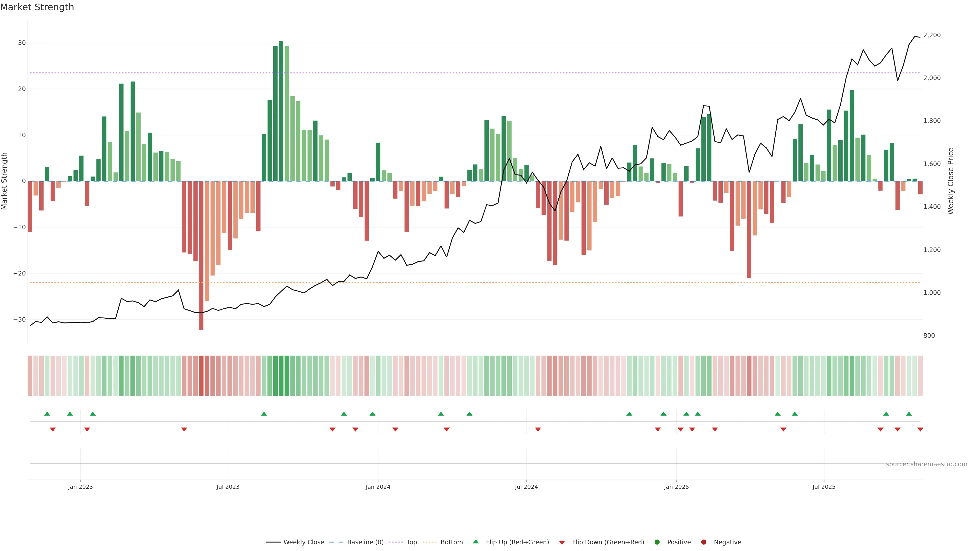Click Flip Down red triangle legend icon

point(562,543)
